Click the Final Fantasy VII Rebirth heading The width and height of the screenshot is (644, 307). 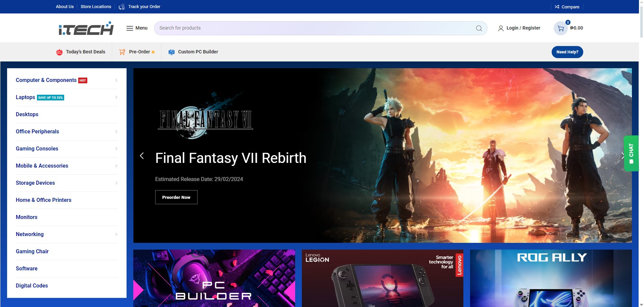231,158
